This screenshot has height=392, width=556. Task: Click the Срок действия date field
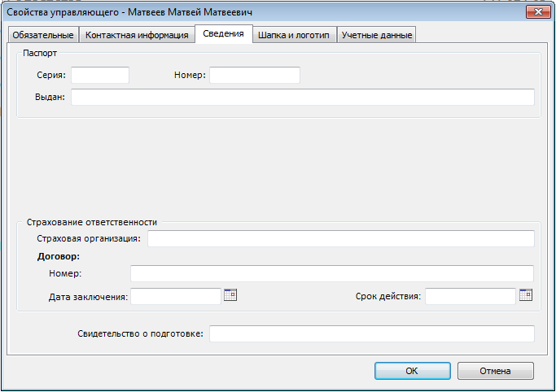[x=470, y=296]
